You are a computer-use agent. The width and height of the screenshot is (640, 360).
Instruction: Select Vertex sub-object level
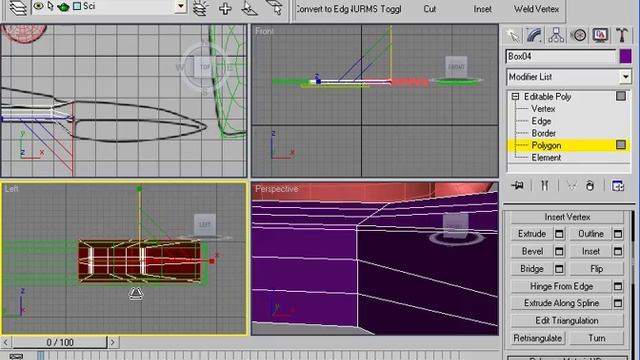pos(543,109)
